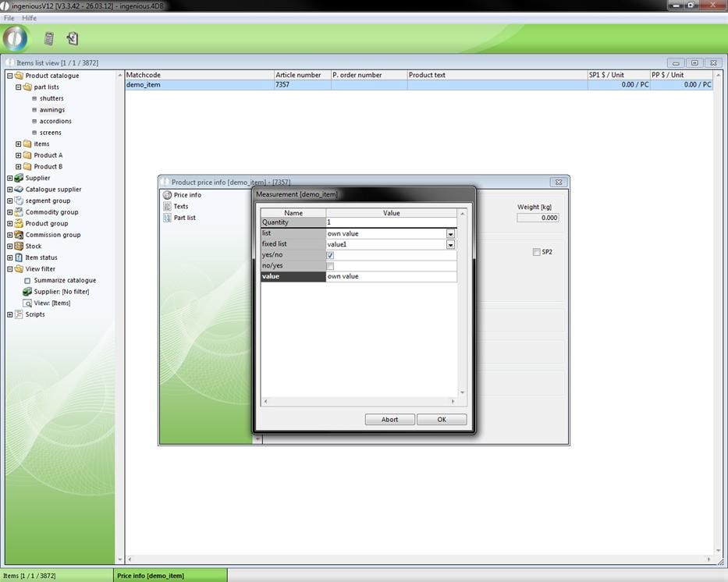Click the clipboard icon in the toolbar
Screen dimensions: 728x582
73,38
